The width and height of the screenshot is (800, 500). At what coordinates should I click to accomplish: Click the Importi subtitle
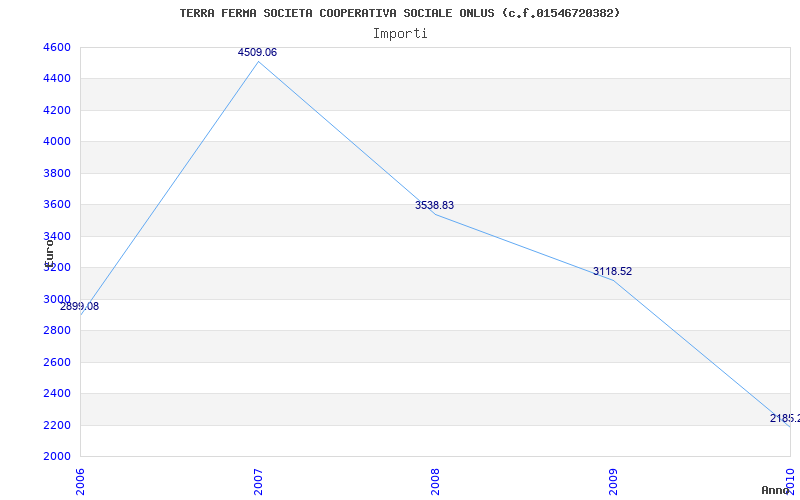(x=400, y=34)
